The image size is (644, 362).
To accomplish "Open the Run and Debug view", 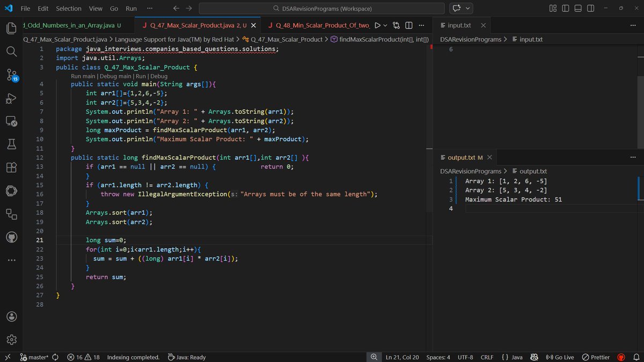I will [x=12, y=98].
